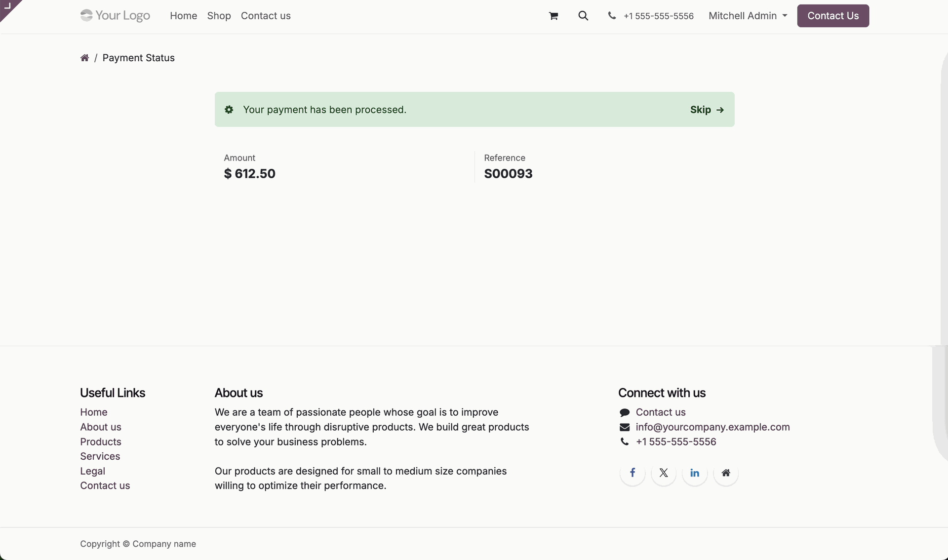The image size is (948, 560).
Task: Click the header phone number link
Action: pos(658,16)
